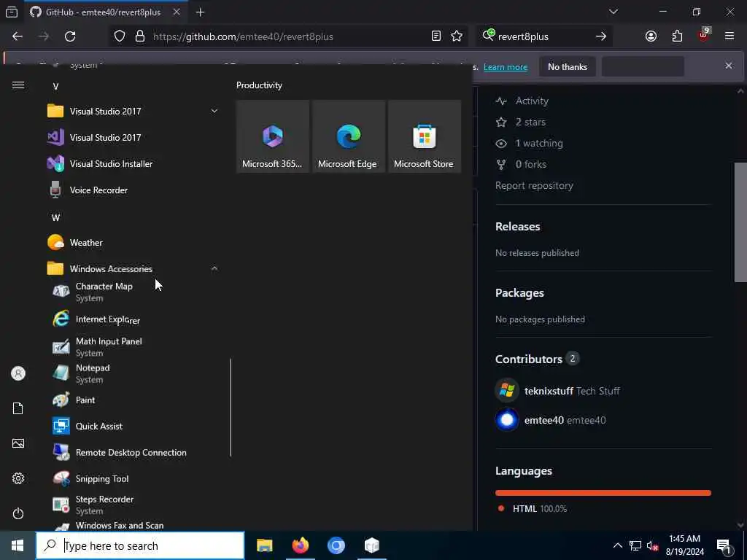Click the revert8plus search field

tap(544, 36)
